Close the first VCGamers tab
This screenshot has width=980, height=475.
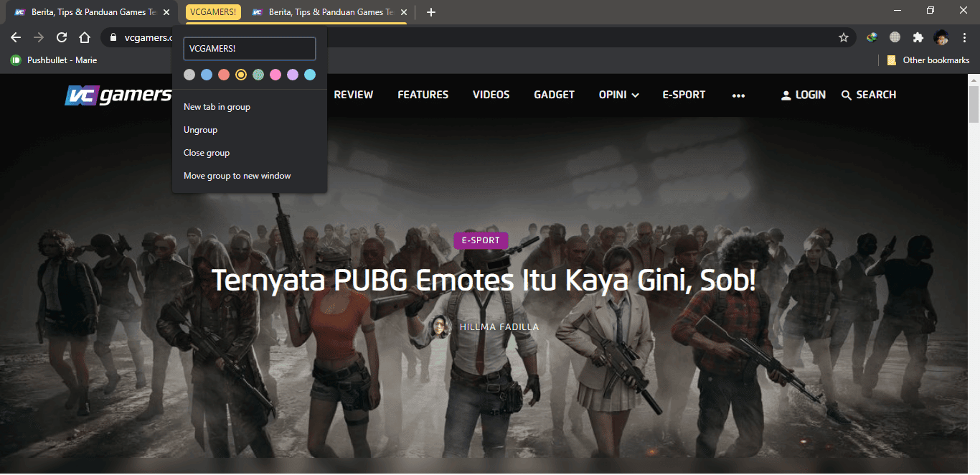(x=166, y=12)
